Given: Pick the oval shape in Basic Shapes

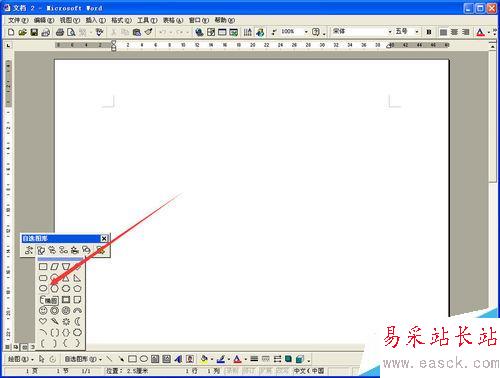Looking at the screenshot, I should (x=43, y=288).
